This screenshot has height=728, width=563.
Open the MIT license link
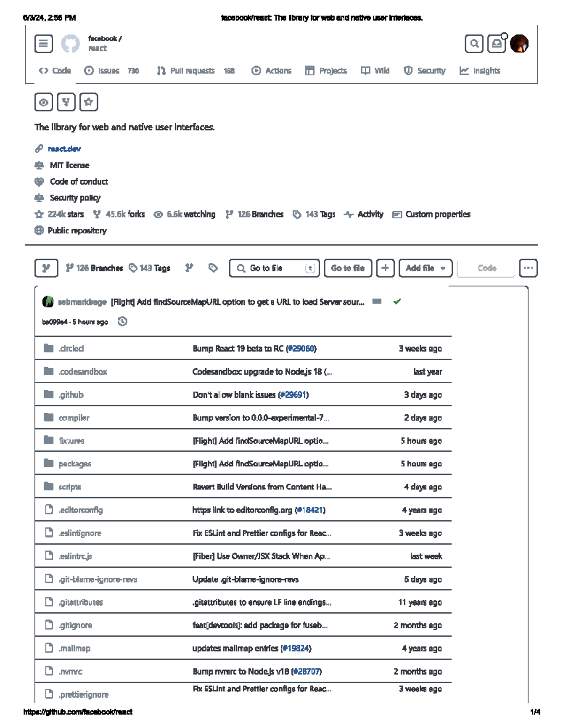69,165
